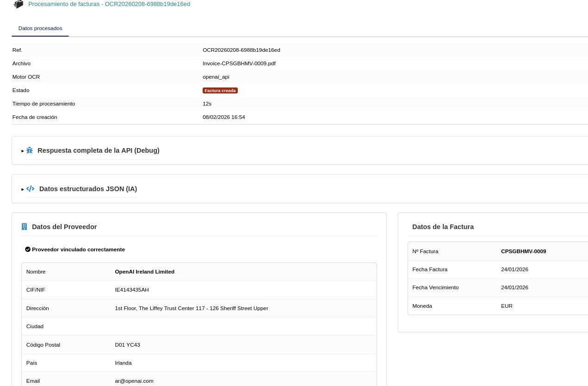Click the openai_api Motor OCR value

coord(216,77)
